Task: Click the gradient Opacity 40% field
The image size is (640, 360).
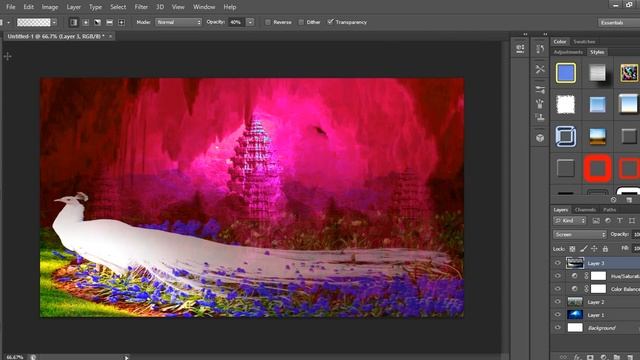Action: [x=237, y=22]
